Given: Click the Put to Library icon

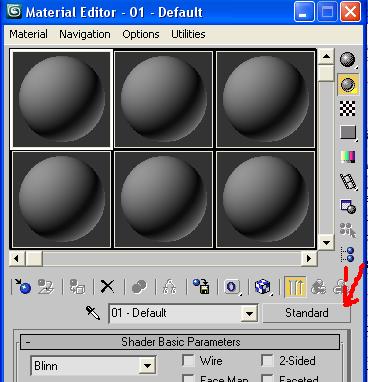Looking at the screenshot, I should (x=201, y=286).
